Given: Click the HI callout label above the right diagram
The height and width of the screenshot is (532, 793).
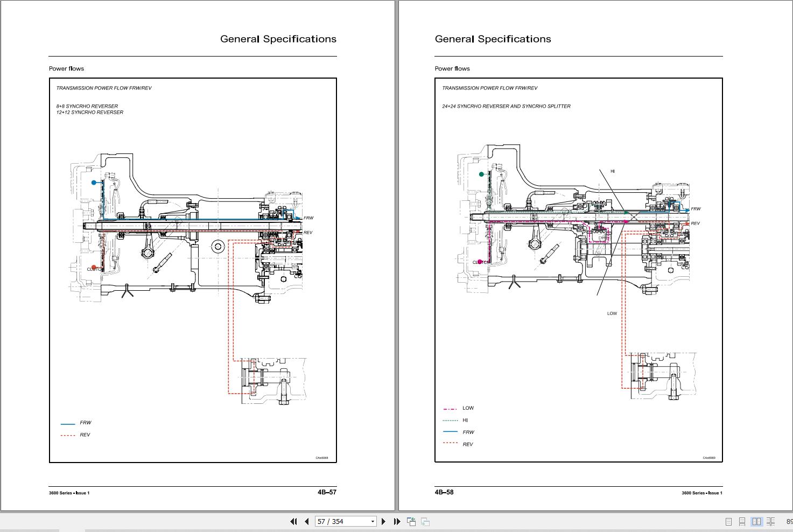Looking at the screenshot, I should click(613, 171).
